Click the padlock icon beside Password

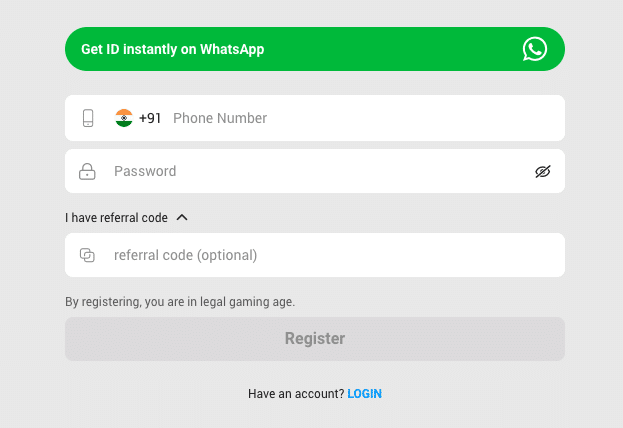pos(87,171)
